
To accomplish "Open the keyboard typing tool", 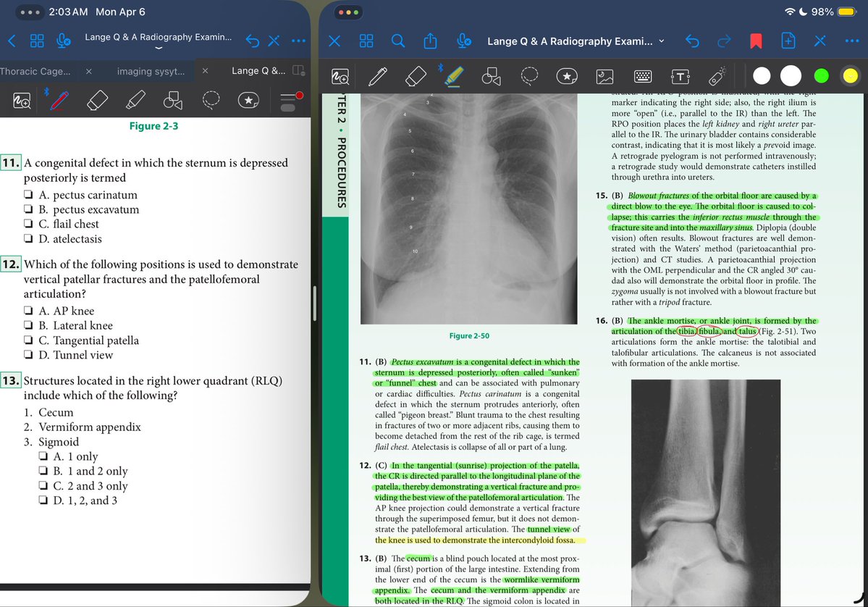I will 643,77.
